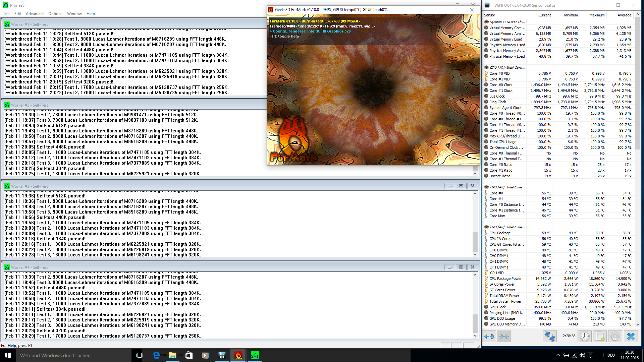Open Action Center notifications icon
The height and width of the screenshot is (362, 644).
pos(591,355)
